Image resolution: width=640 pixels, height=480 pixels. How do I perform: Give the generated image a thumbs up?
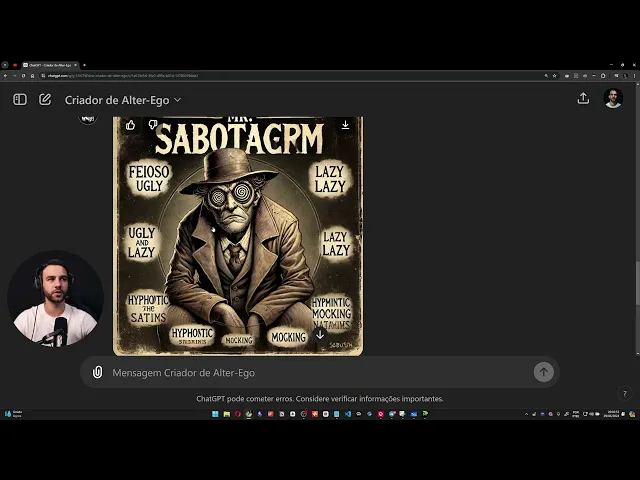(x=130, y=124)
